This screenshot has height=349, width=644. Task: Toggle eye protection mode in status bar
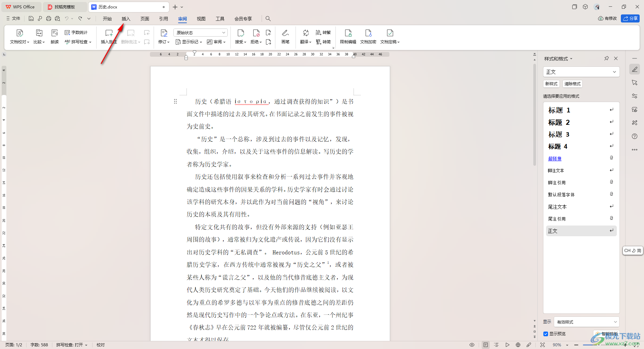coord(472,345)
